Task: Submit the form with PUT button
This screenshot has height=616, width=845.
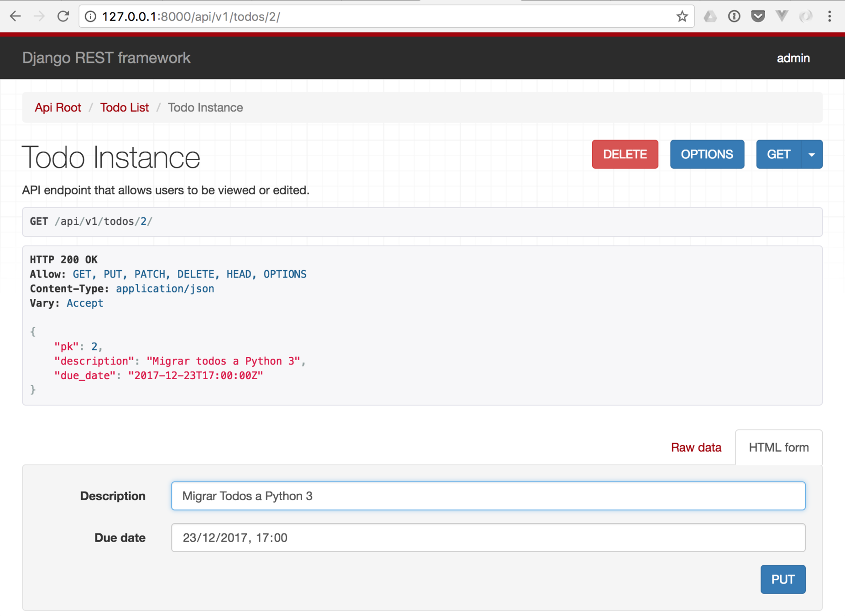Action: coord(783,579)
